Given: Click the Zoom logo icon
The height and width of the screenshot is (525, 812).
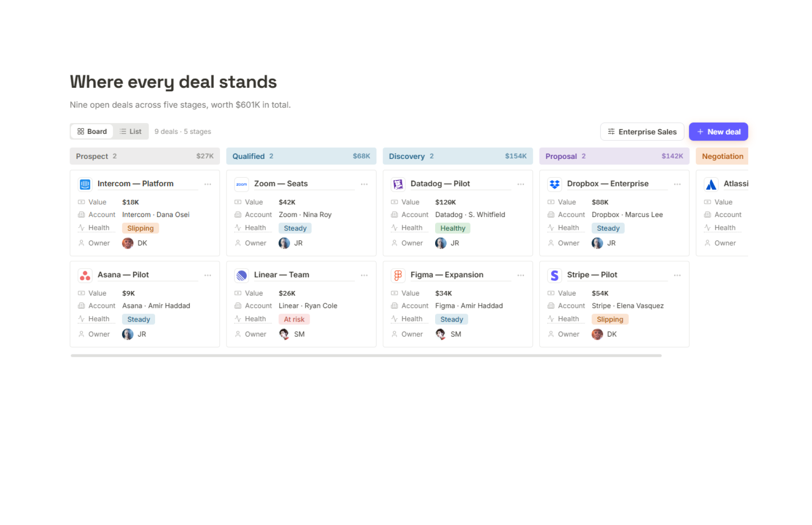Looking at the screenshot, I should pyautogui.click(x=242, y=184).
